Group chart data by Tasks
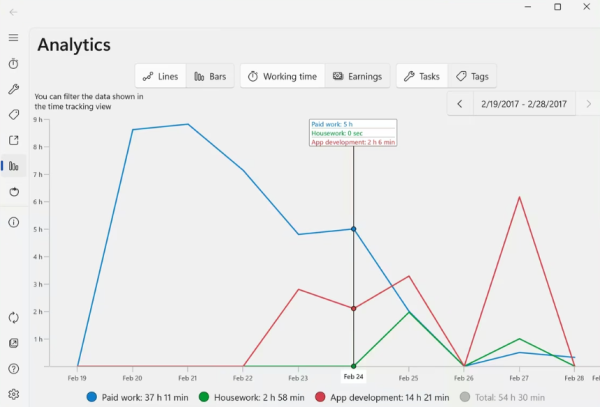Screen dimensions: 600x407 pyautogui.click(x=422, y=77)
